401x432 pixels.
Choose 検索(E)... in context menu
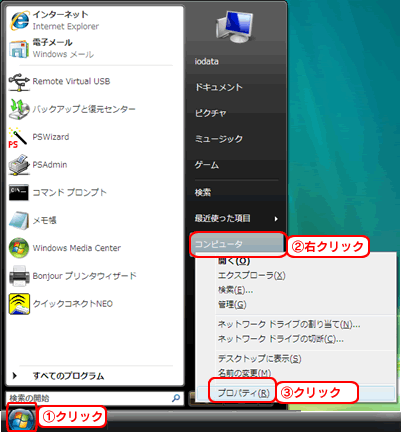coord(236,290)
